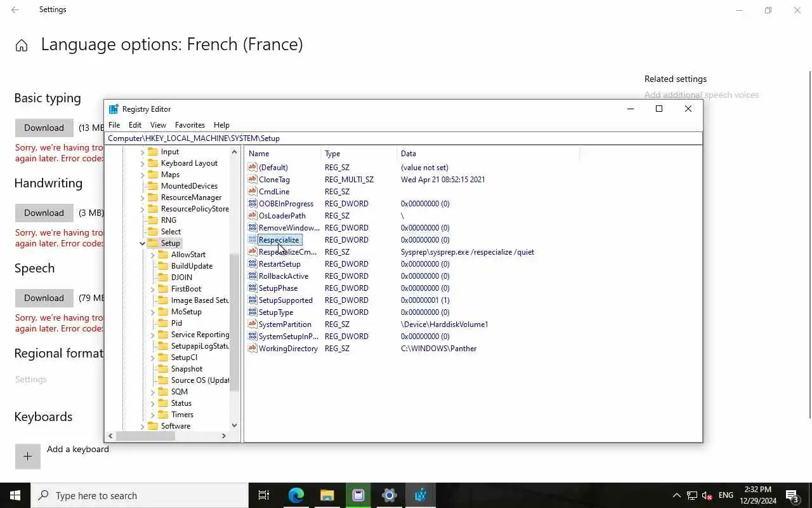Click the Add a keyboard plus button
This screenshot has height=508, width=812.
click(x=28, y=457)
